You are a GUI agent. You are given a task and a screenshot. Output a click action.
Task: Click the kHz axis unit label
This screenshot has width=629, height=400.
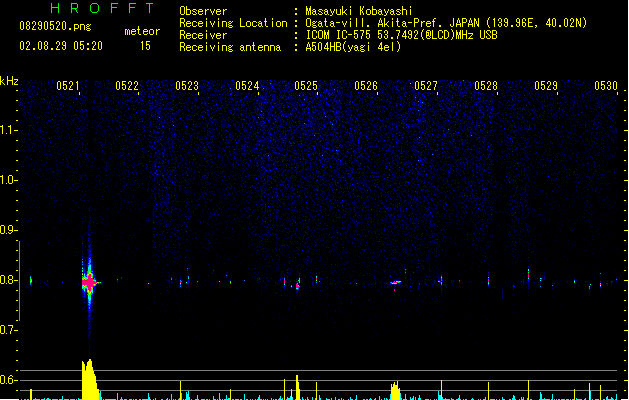point(9,81)
